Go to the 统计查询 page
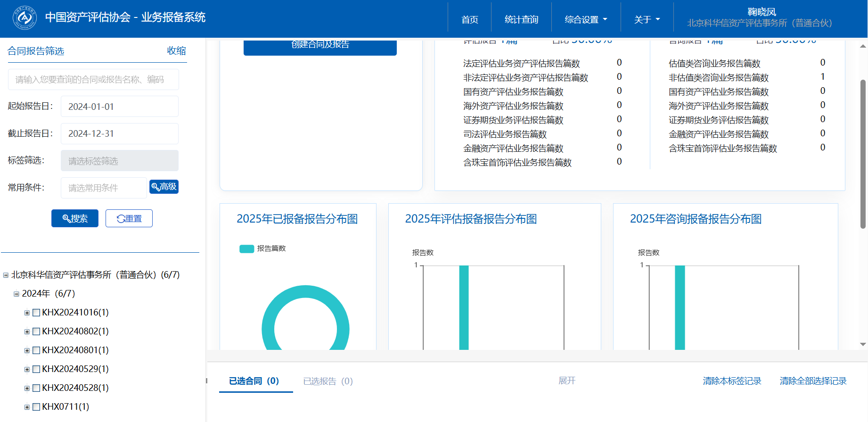Viewport: 868px width, 422px height. click(521, 19)
